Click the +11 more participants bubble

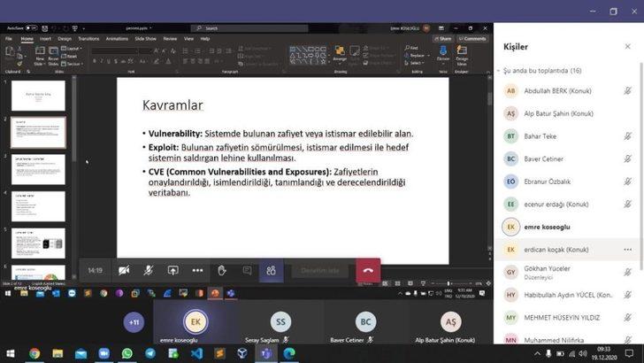(x=133, y=322)
